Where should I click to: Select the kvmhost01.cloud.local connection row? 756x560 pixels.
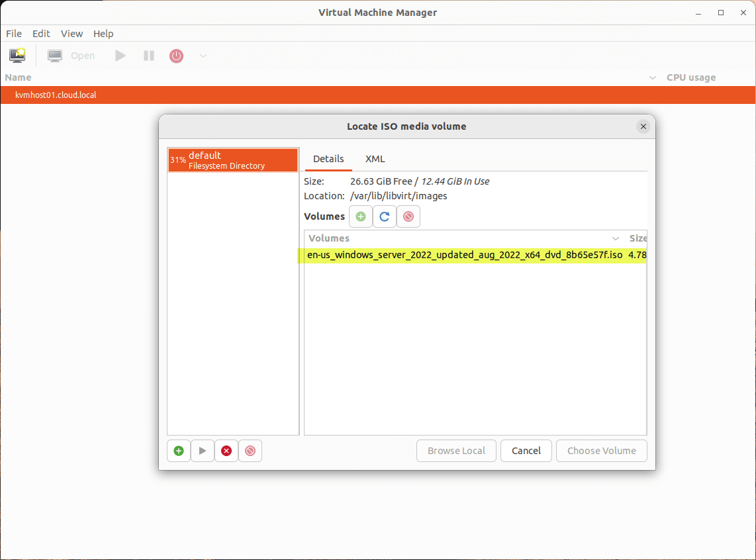[378, 95]
